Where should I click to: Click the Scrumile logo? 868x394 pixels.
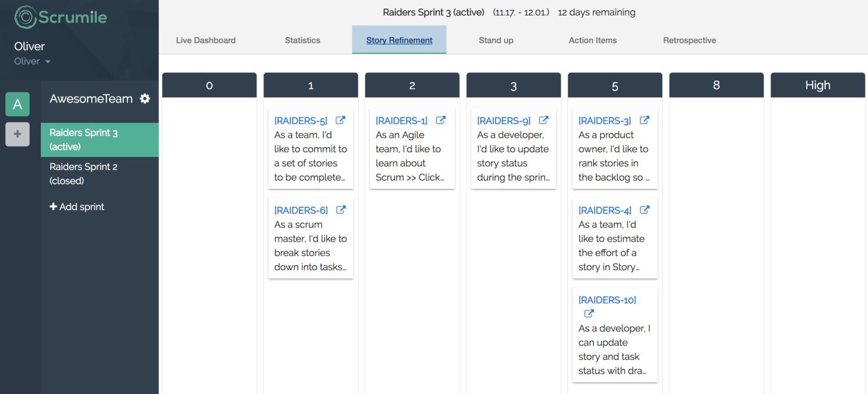click(x=61, y=17)
